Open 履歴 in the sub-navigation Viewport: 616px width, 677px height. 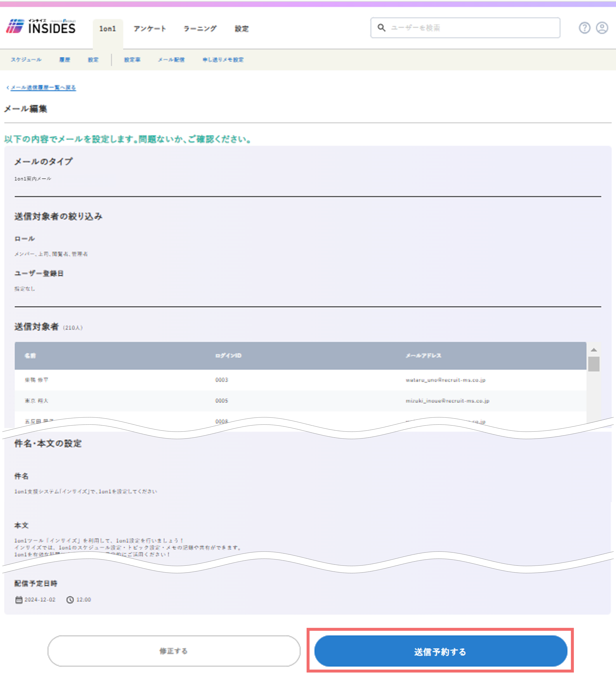click(65, 60)
